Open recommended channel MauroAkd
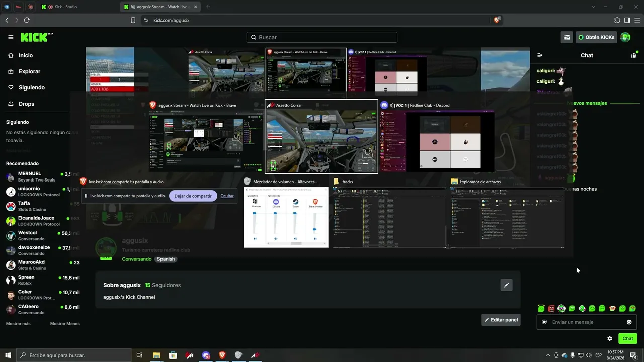 (x=42, y=265)
